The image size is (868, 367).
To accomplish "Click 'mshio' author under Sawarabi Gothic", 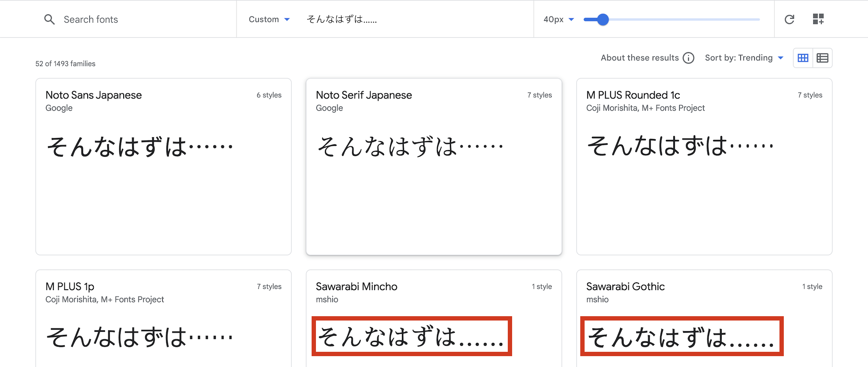I will click(597, 300).
